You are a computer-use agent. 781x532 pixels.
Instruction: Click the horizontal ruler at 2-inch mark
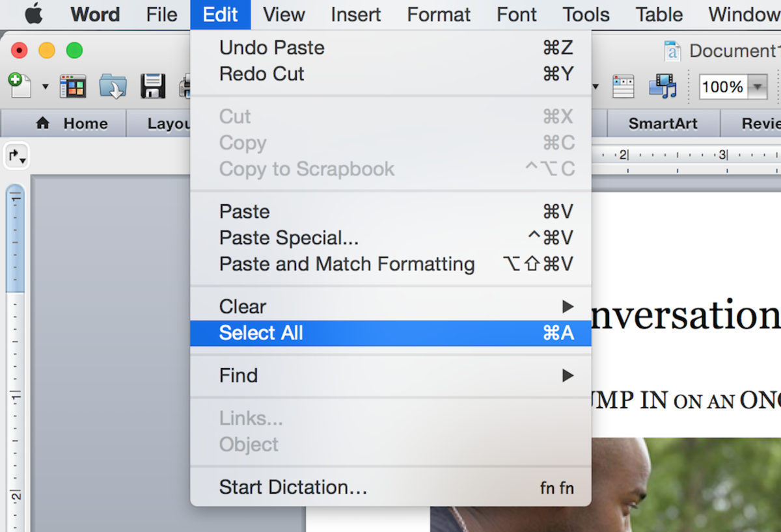click(x=623, y=155)
